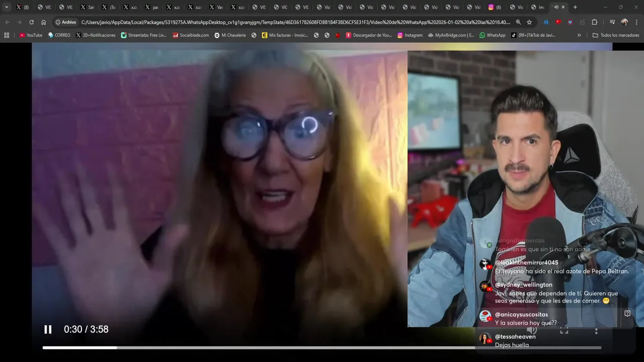
Task: Switch to the Instagram tab labeled (6)
Action: coord(495,7)
